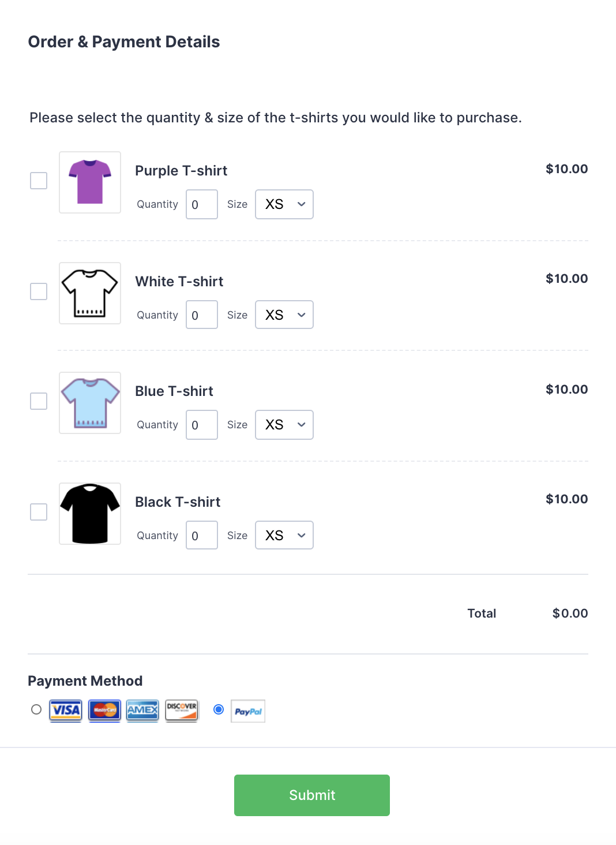Check the Purple T-shirt checkbox
The width and height of the screenshot is (616, 845).
coord(39,181)
